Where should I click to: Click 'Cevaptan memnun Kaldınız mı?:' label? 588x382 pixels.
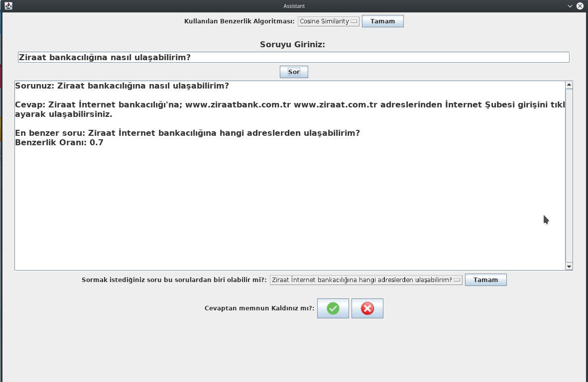pos(259,308)
